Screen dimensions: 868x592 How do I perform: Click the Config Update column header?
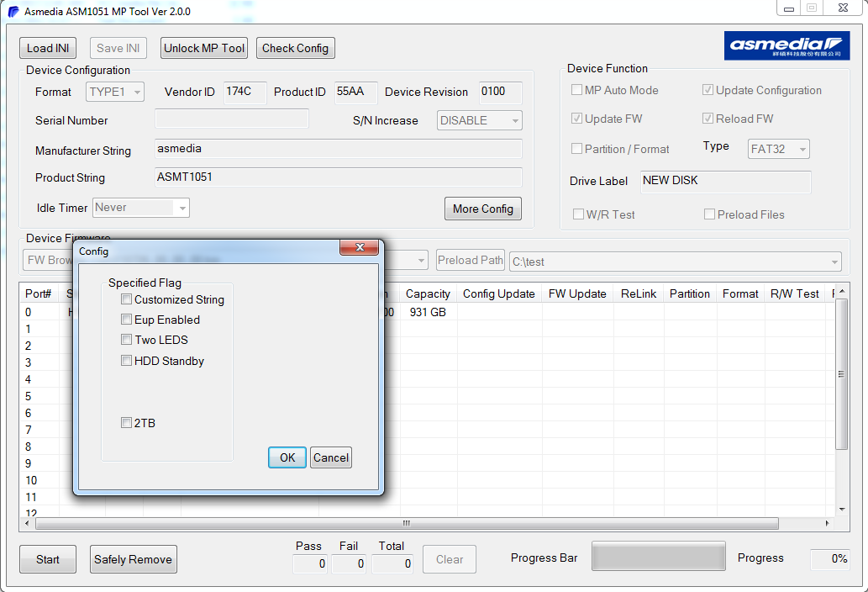click(x=499, y=293)
